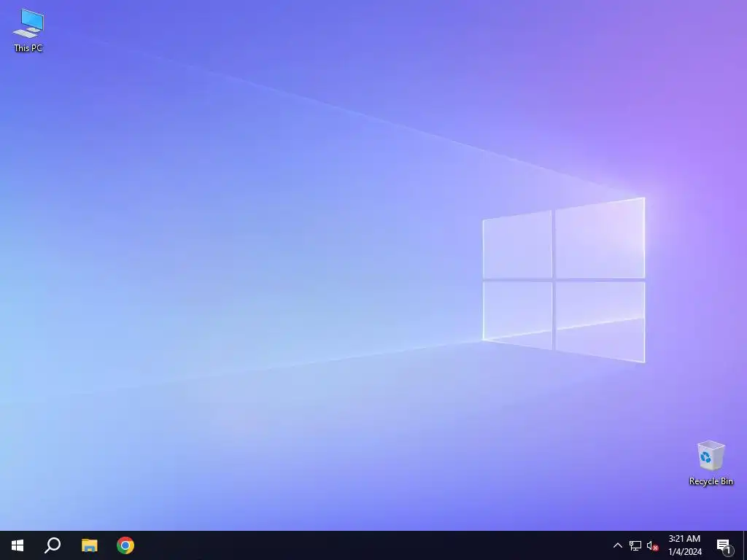Select the Recycle Bin desktop icon
The image size is (747, 560).
click(x=711, y=463)
